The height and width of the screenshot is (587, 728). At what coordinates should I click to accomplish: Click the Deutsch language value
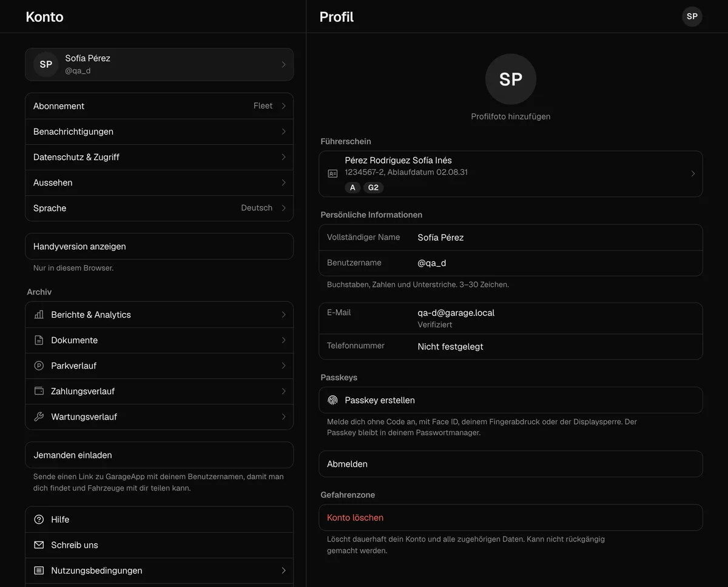257,208
